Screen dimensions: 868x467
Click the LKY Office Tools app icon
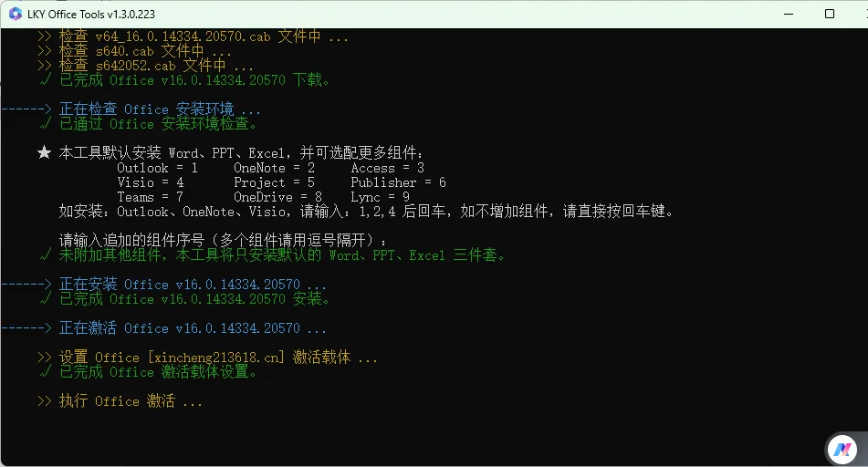[x=15, y=14]
